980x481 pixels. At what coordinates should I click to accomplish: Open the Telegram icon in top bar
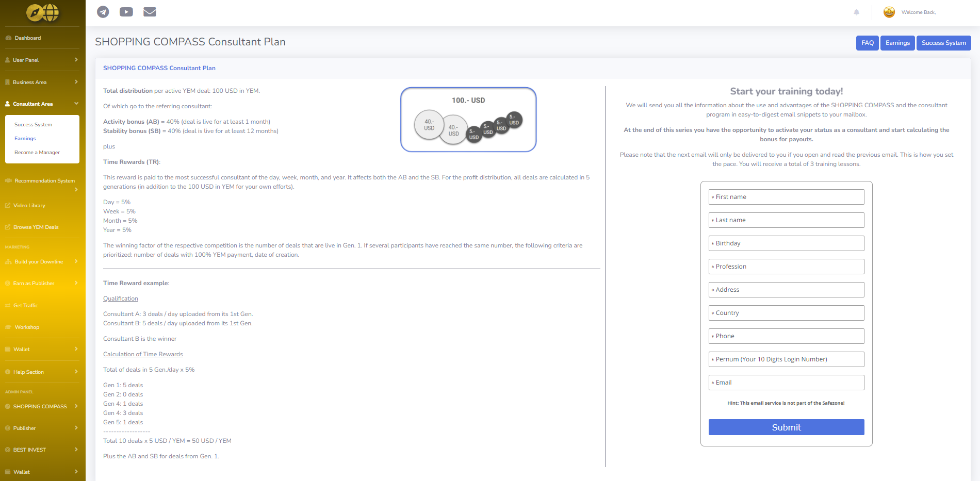tap(103, 12)
